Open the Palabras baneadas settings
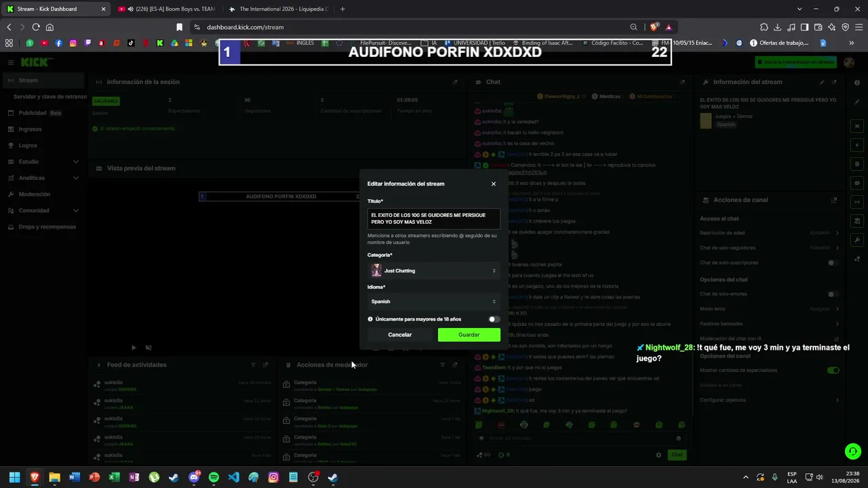This screenshot has height=488, width=868. click(x=770, y=323)
